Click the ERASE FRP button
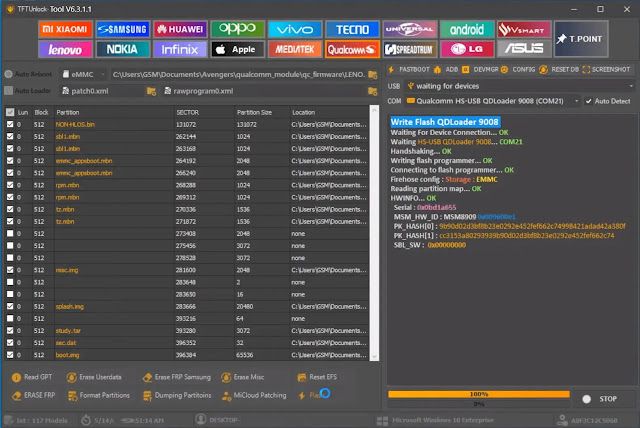Screen dimensions: 640x428 [x=33, y=395]
